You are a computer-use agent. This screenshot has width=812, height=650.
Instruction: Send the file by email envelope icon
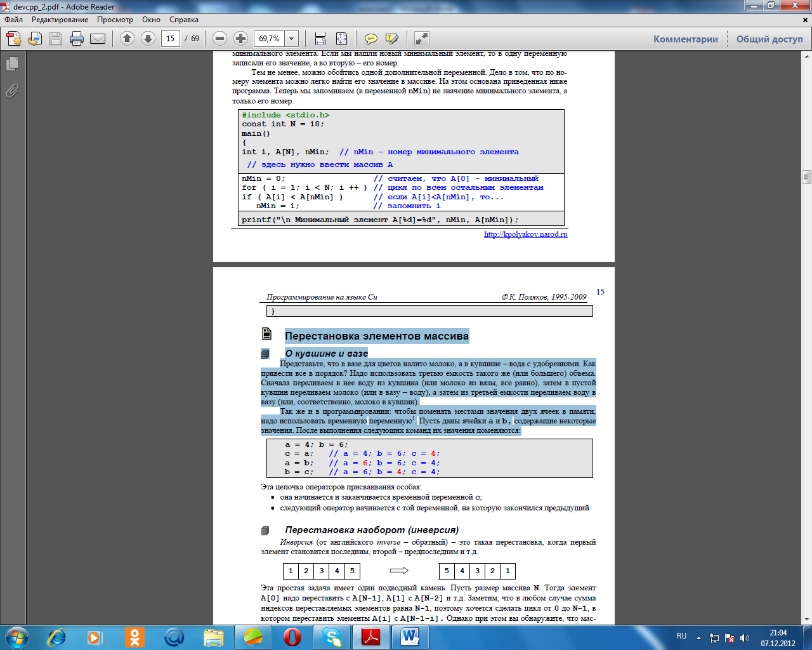click(x=98, y=39)
